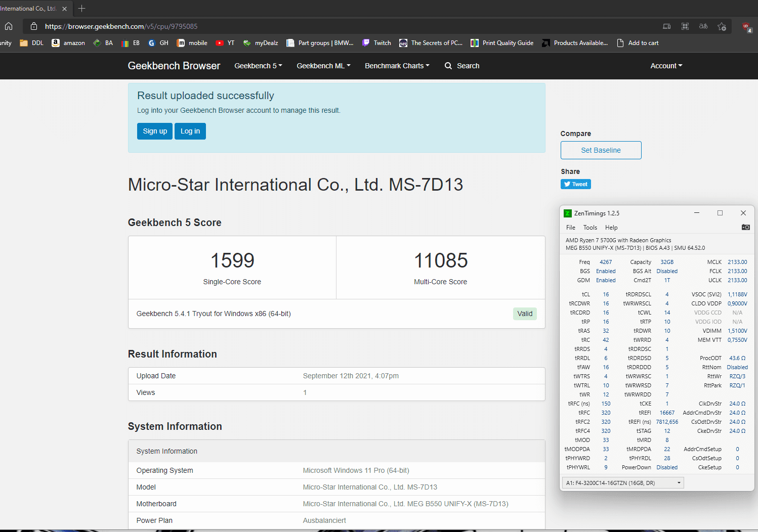
Task: Click the BGS Alt Disabled value
Action: tap(667, 271)
